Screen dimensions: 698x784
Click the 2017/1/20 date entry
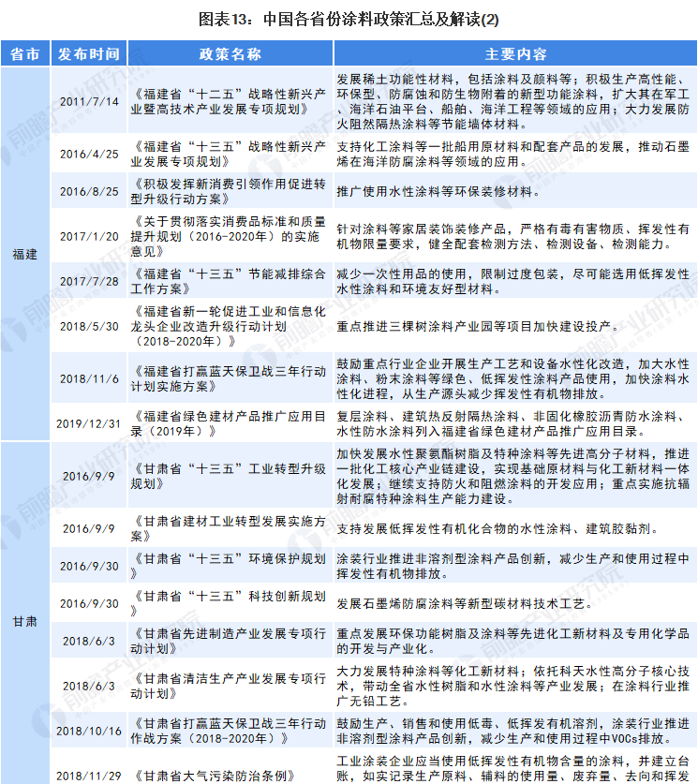[x=88, y=236]
